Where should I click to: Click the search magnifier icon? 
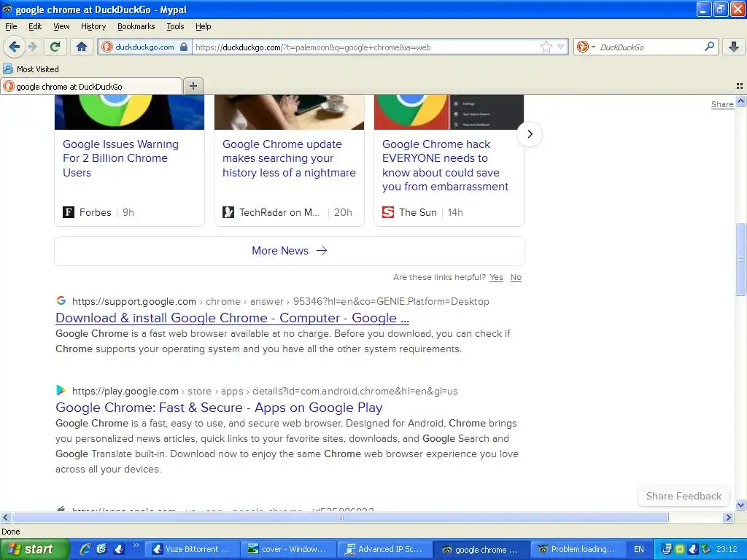click(709, 47)
